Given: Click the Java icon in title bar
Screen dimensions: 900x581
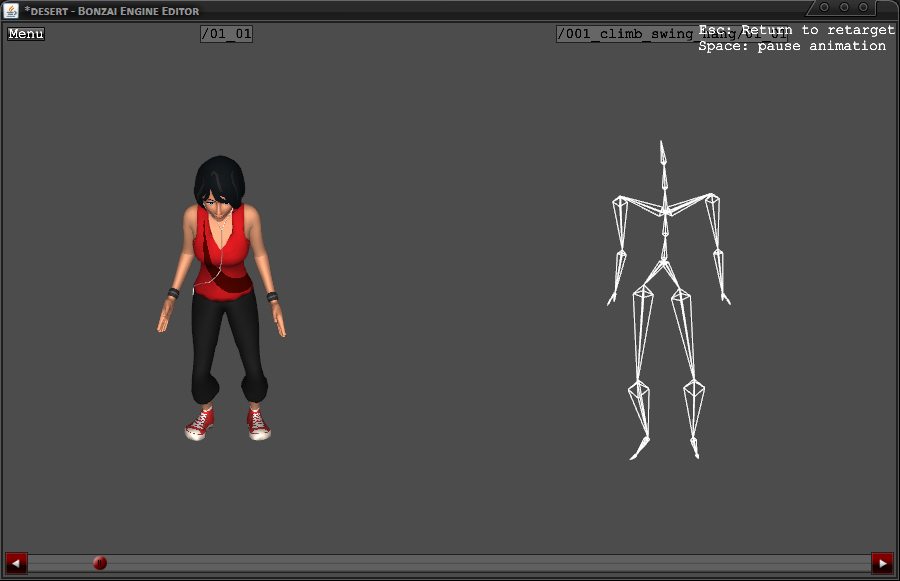Looking at the screenshot, I should (11, 10).
